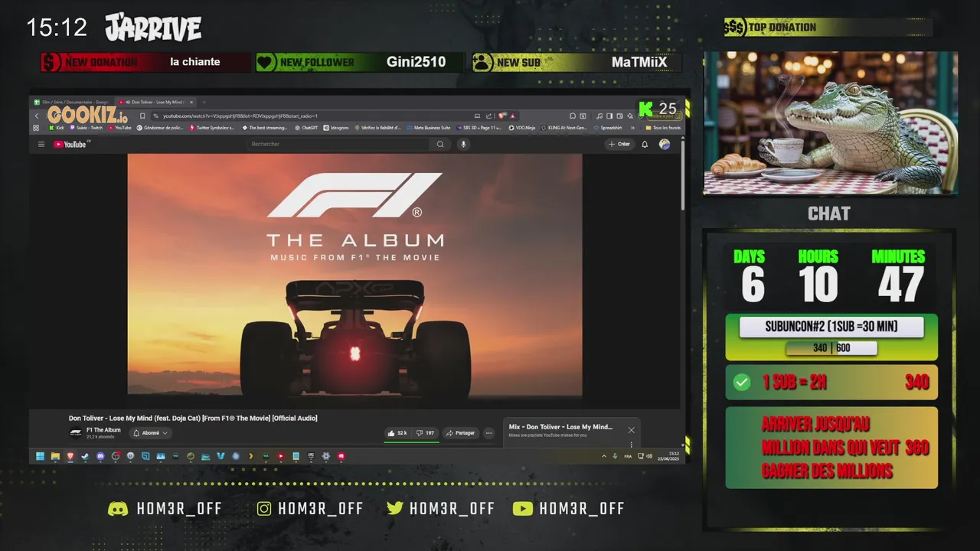Open the Ideogram bookmark
This screenshot has height=551, width=980.
(337, 128)
